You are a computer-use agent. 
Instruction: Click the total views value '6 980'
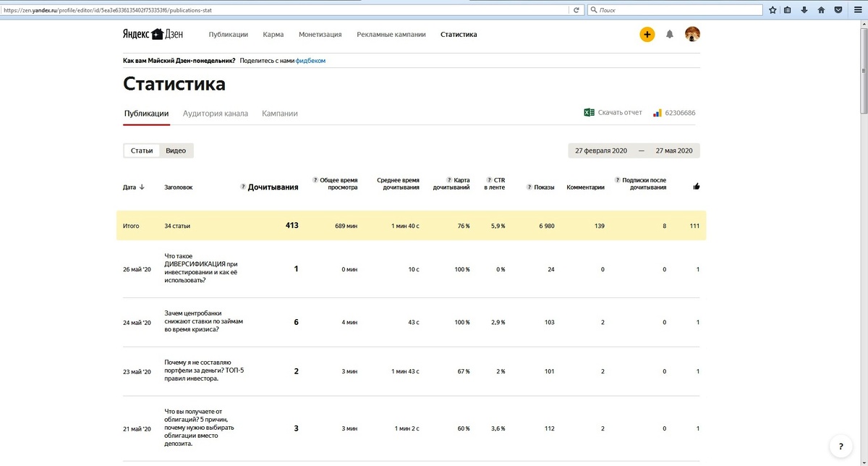[x=546, y=226]
